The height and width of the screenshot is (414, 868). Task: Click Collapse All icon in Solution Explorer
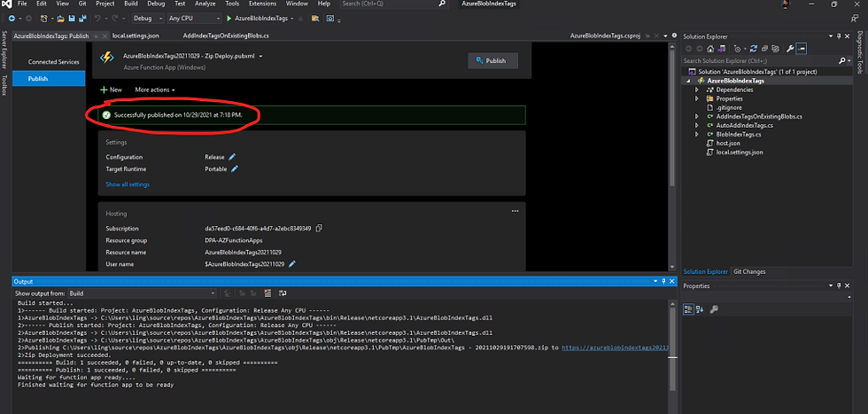[765, 49]
